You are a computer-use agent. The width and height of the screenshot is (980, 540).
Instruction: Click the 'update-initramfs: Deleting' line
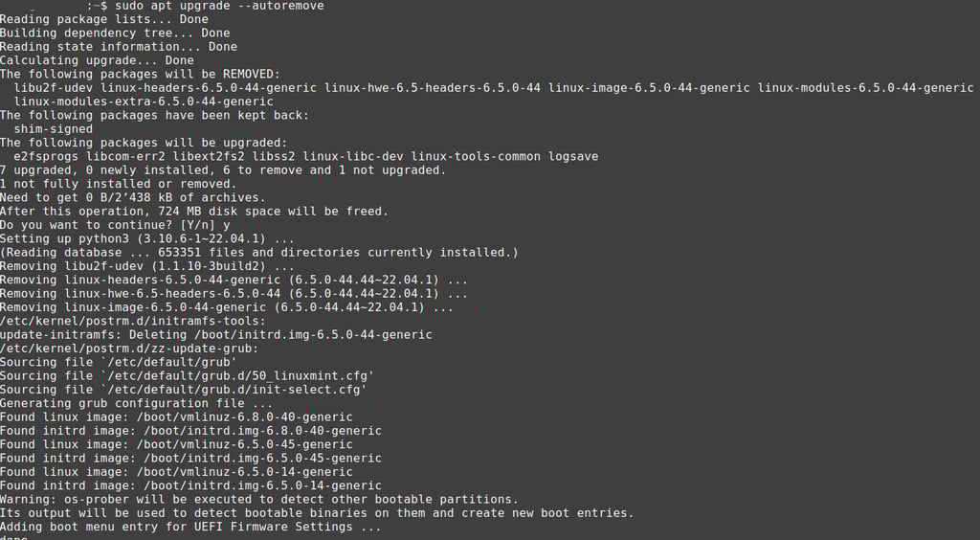click(x=216, y=336)
